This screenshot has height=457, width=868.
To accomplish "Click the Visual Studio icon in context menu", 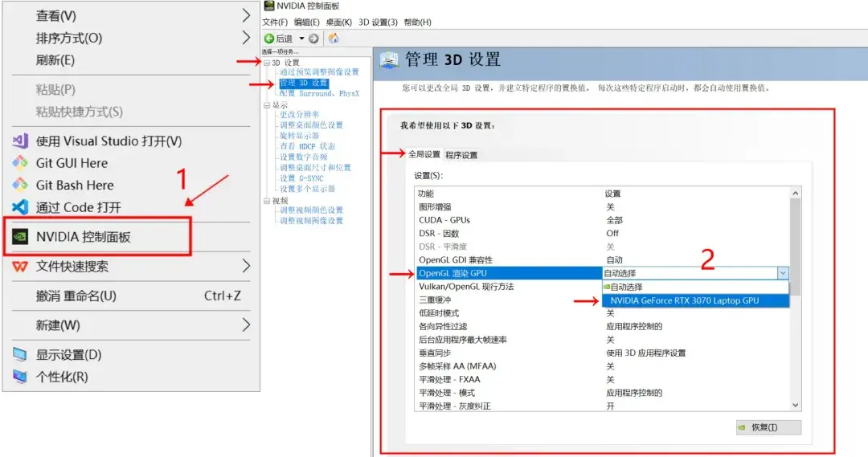I will pyautogui.click(x=20, y=141).
